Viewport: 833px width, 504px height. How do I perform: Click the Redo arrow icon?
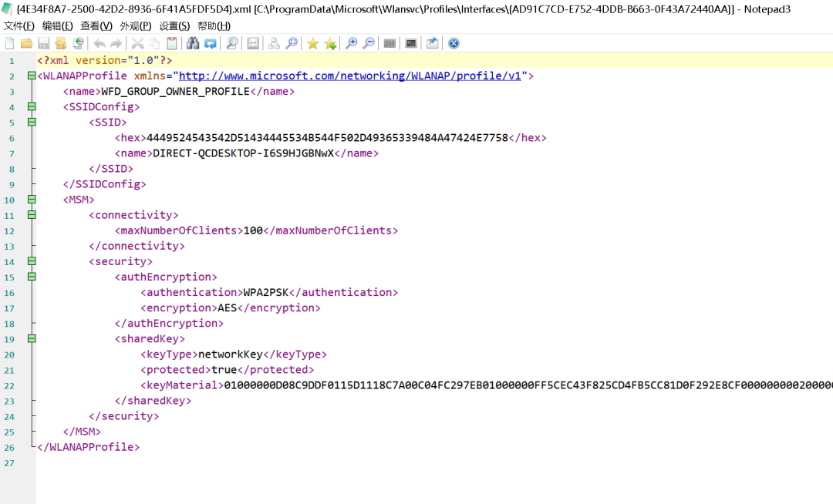point(116,43)
